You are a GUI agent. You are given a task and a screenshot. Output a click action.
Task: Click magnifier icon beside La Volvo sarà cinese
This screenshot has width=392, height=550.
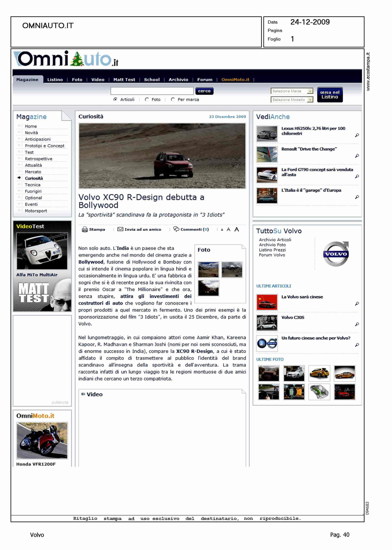pos(357,303)
